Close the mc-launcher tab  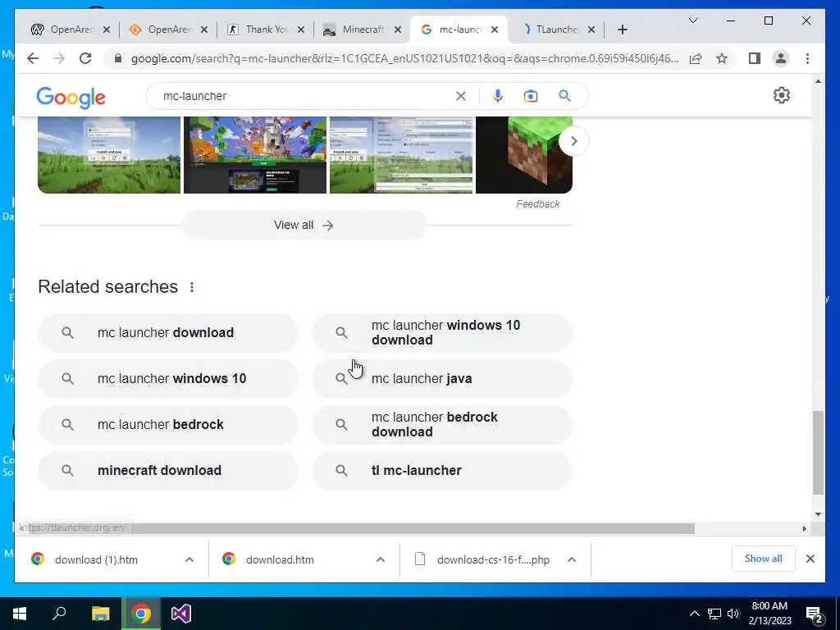click(495, 30)
